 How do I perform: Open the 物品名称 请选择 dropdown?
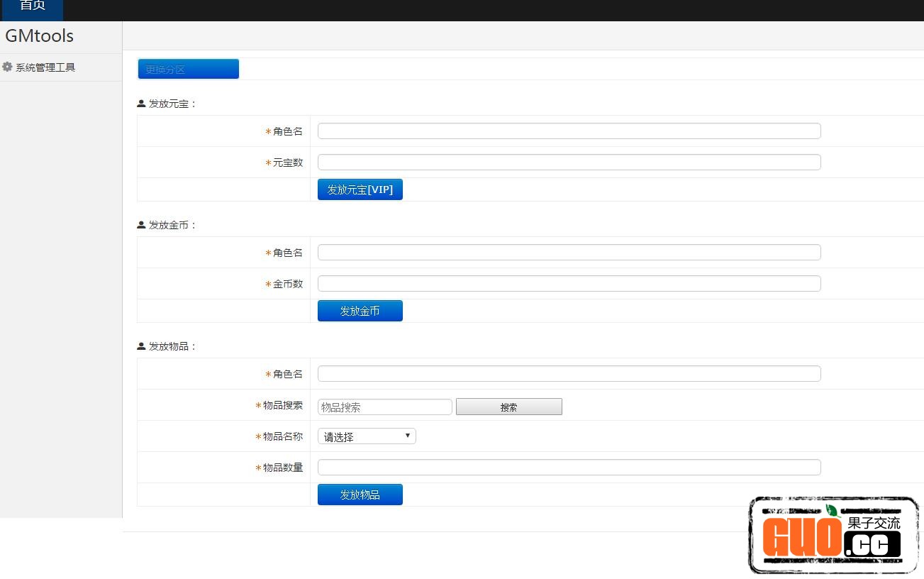367,436
